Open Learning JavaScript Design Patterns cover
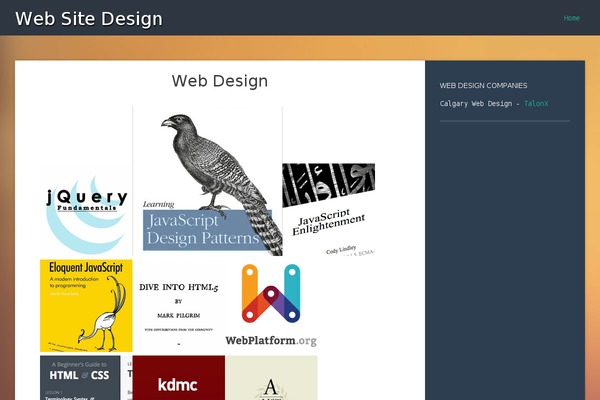Screen dimensions: 600x400 tap(207, 181)
